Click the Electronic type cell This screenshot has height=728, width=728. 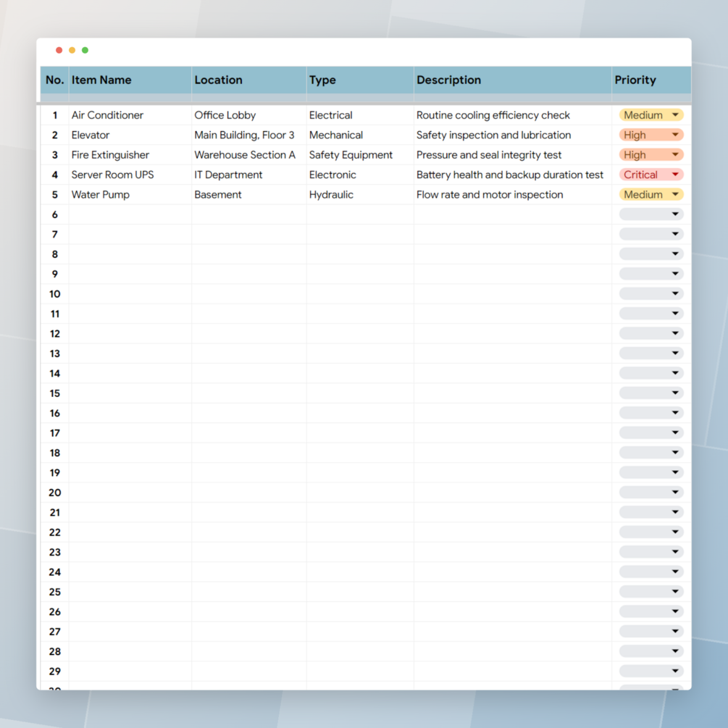click(x=360, y=175)
